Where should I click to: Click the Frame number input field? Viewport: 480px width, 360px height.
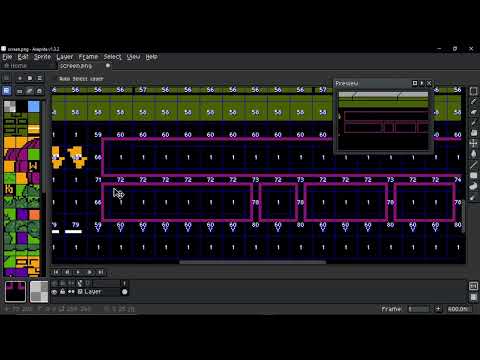tap(418, 309)
